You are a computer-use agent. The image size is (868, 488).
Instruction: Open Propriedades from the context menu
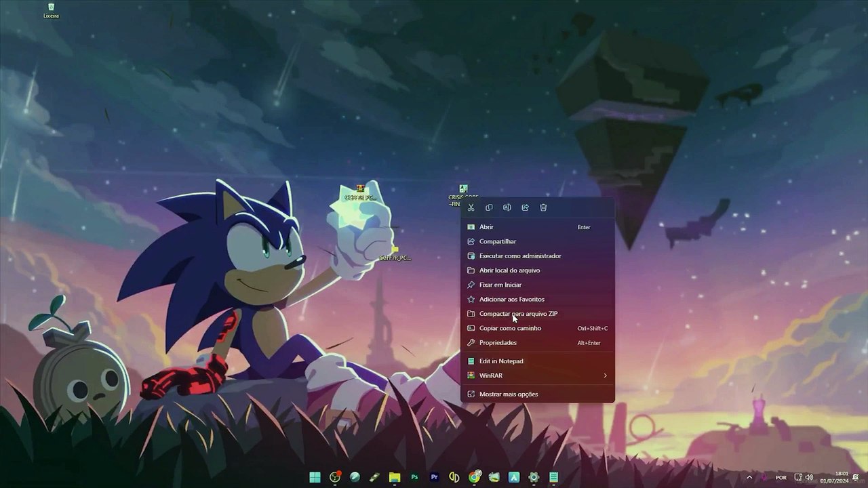[538, 343]
